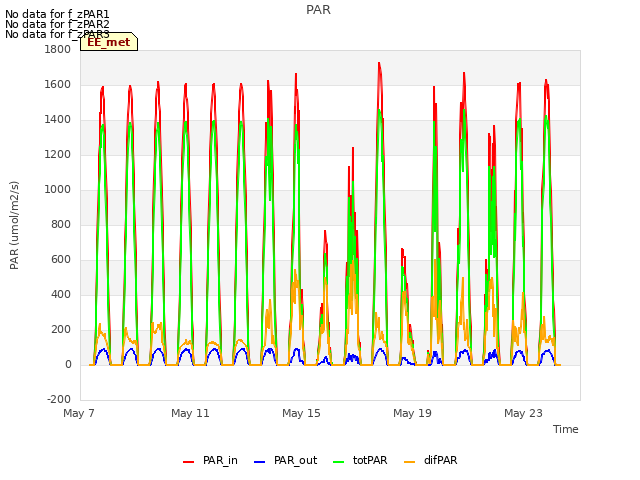This screenshot has width=640, height=480.
Task: Click the PAR_in legend label
Action: pos(220,460)
